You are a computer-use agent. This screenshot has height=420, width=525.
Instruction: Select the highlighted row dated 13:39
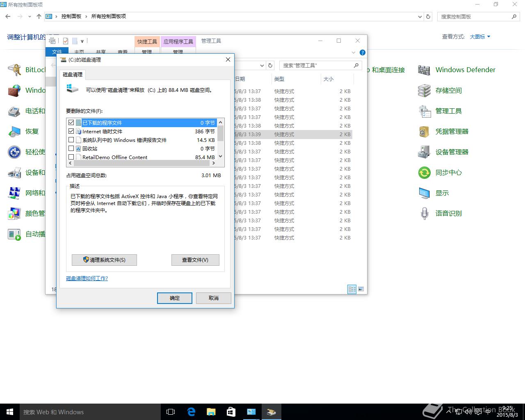click(293, 135)
